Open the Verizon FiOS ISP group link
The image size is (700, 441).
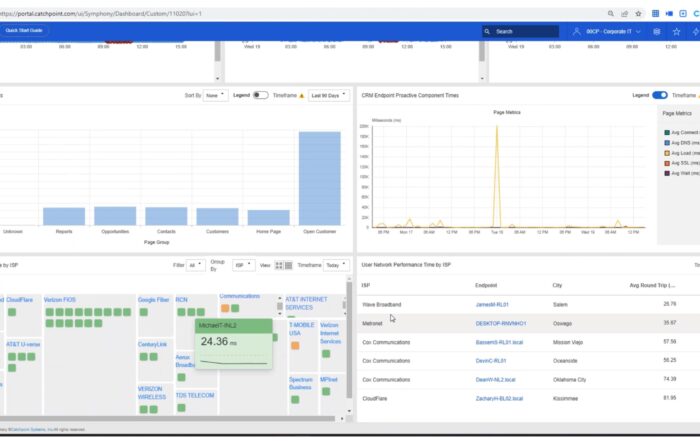(x=60, y=300)
